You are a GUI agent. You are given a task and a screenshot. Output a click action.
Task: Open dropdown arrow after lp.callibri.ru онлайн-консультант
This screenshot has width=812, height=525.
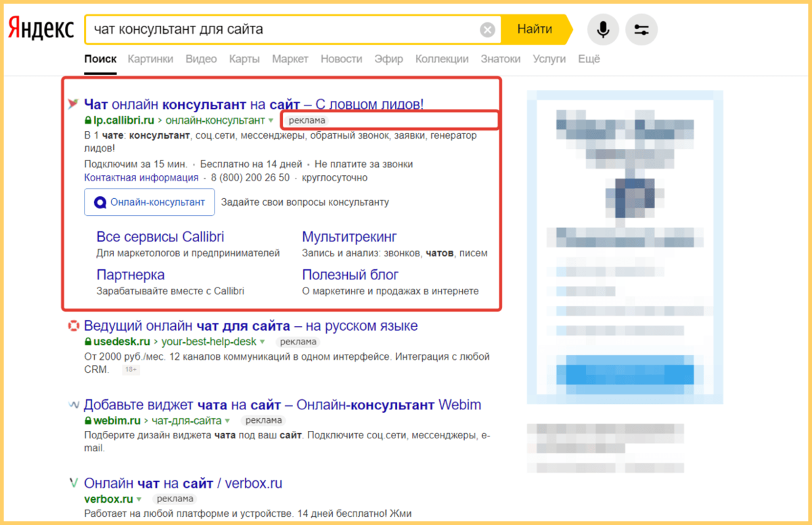271,121
